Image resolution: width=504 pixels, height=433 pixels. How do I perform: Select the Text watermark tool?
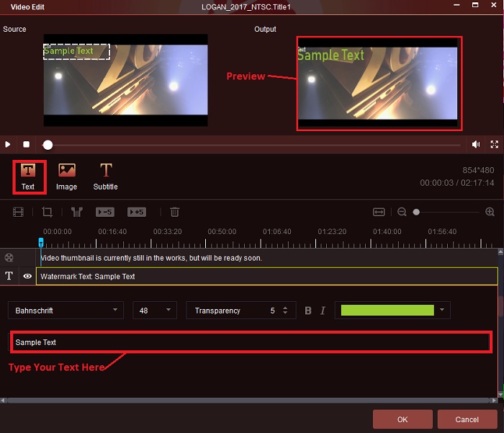pos(28,177)
